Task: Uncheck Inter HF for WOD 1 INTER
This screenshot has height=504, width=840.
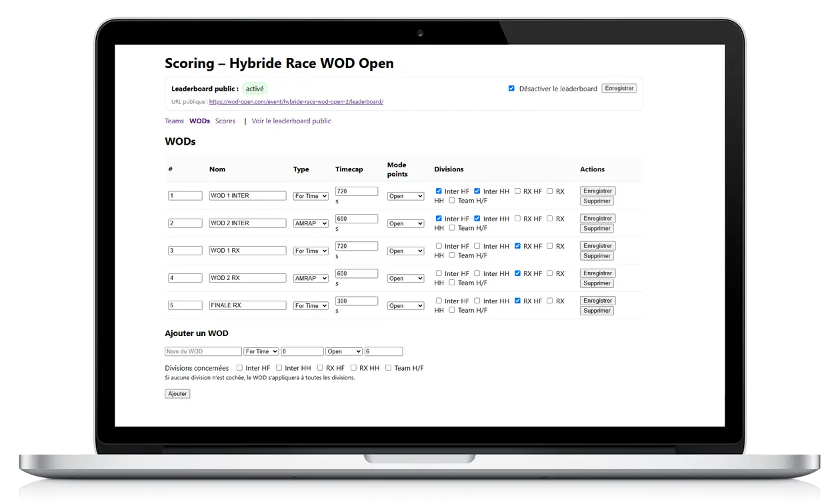Action: [x=439, y=191]
